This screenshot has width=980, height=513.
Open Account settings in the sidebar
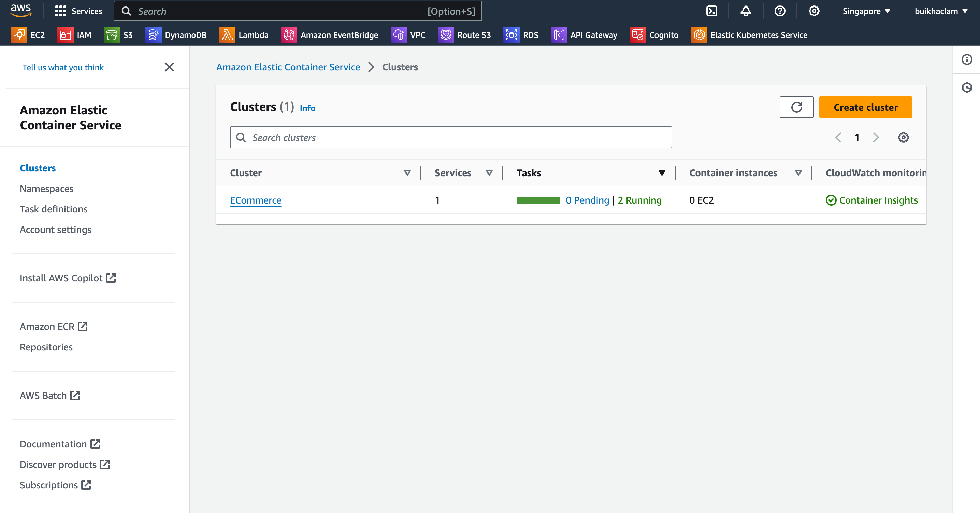[x=56, y=230]
